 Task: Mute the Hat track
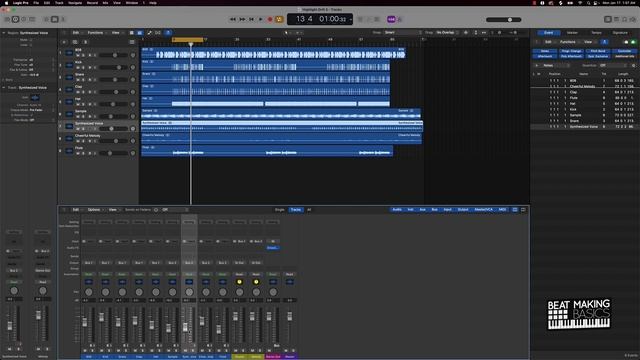[x=78, y=104]
